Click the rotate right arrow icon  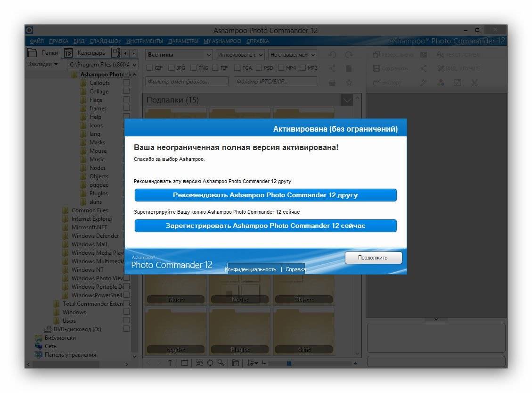pyautogui.click(x=349, y=55)
